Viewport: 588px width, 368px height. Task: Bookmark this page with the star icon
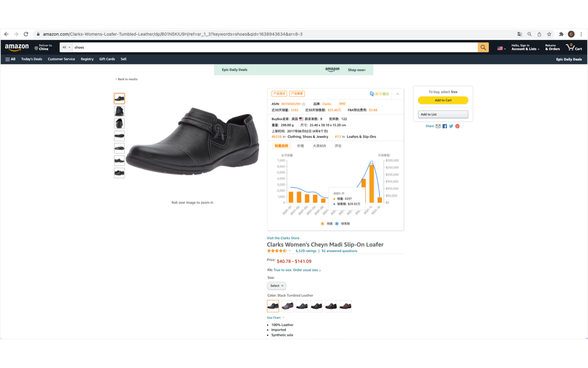click(549, 34)
